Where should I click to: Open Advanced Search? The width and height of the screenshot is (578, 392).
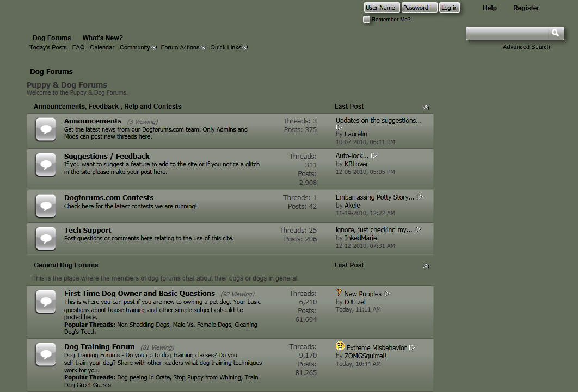pos(526,47)
